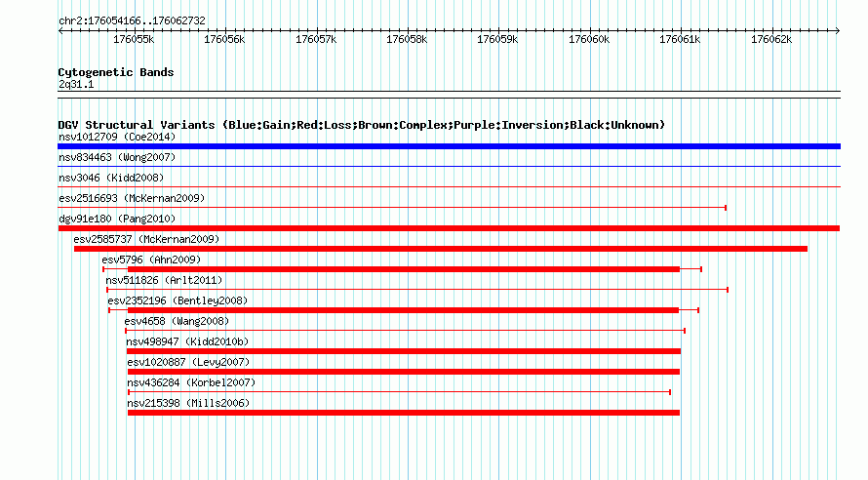Click the nsv498947 (Kidd2010b) red bar

pyautogui.click(x=404, y=351)
